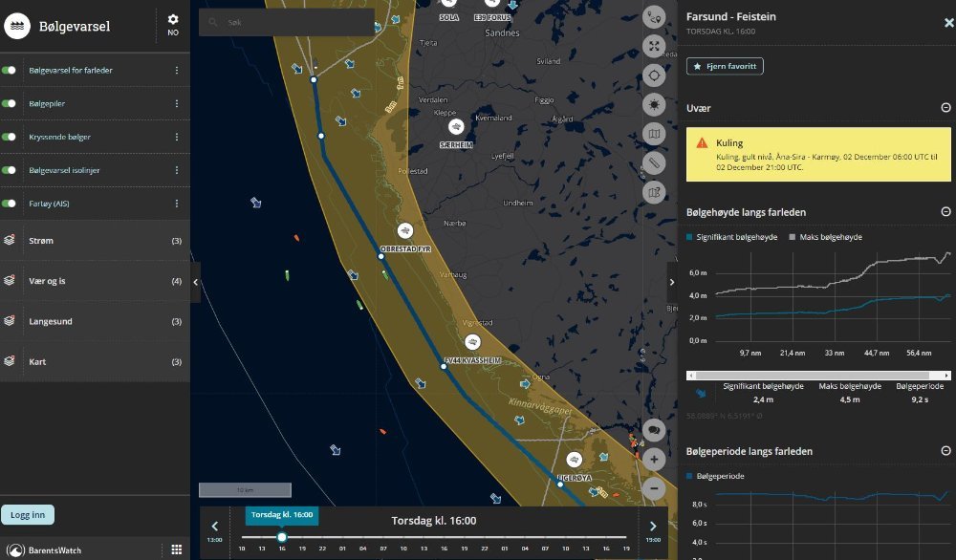The image size is (956, 560).
Task: Open the folded map layer icon
Action: click(654, 134)
